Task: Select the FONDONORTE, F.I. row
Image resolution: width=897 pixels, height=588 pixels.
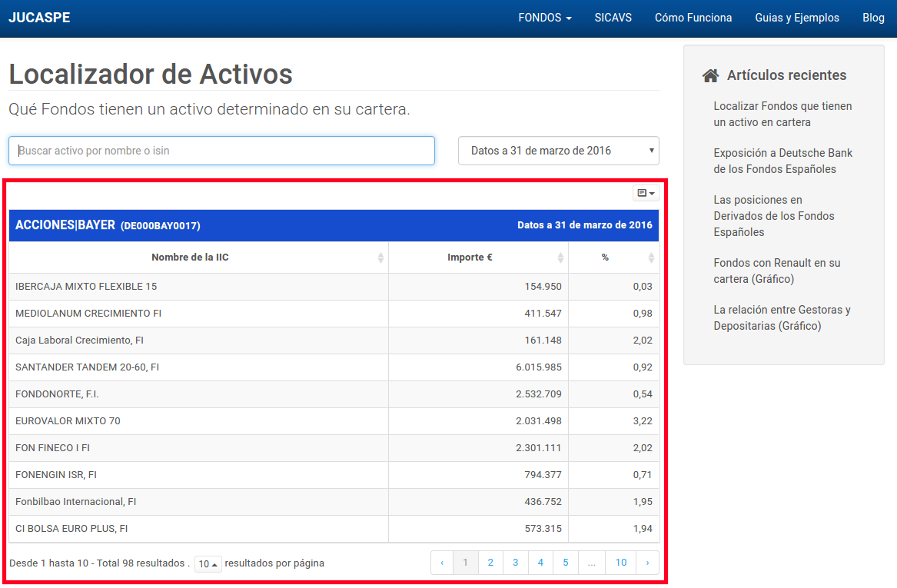Action: pyautogui.click(x=334, y=394)
